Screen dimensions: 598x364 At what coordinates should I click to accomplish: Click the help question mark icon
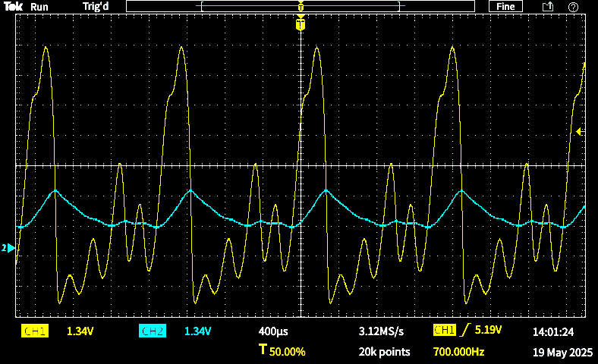click(573, 7)
